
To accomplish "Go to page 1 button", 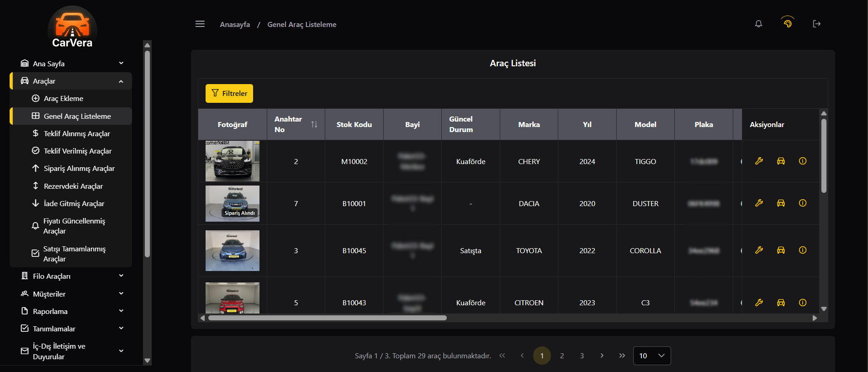I will [x=542, y=356].
